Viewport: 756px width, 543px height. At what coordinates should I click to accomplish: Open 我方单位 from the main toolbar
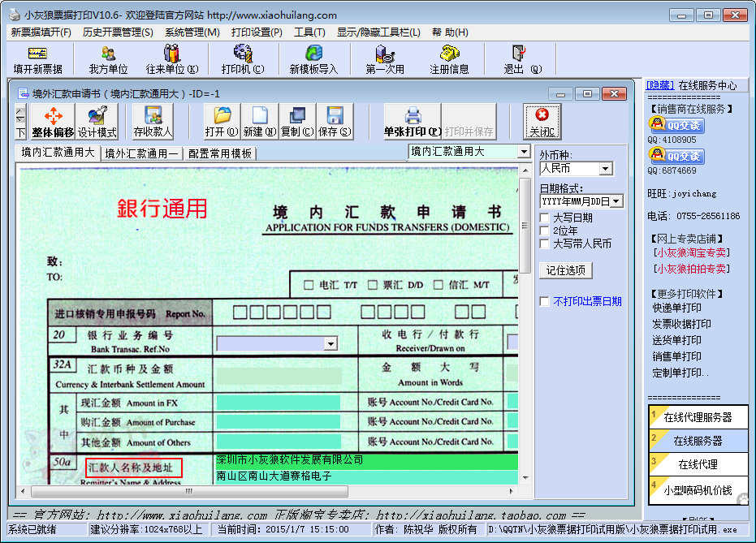108,59
